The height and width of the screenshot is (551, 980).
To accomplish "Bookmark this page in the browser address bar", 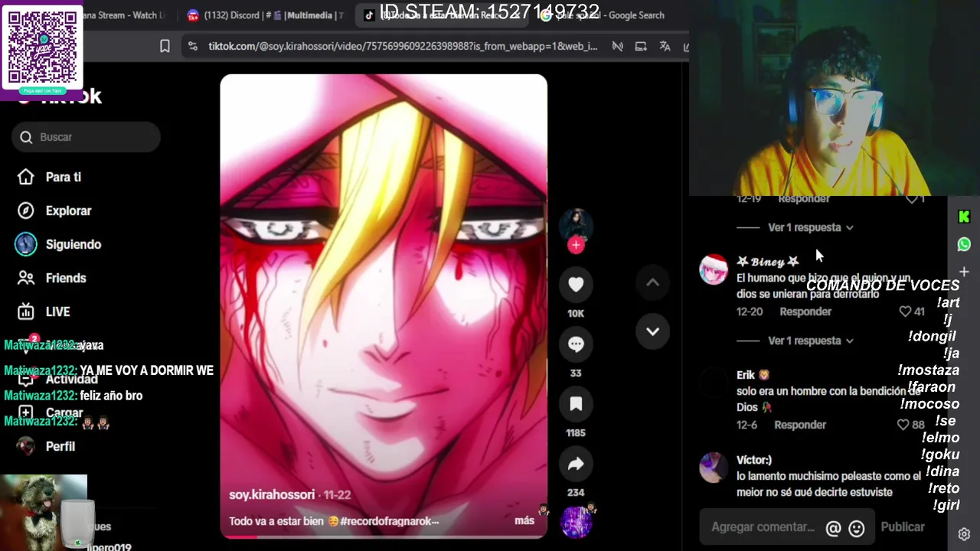I will (x=165, y=46).
